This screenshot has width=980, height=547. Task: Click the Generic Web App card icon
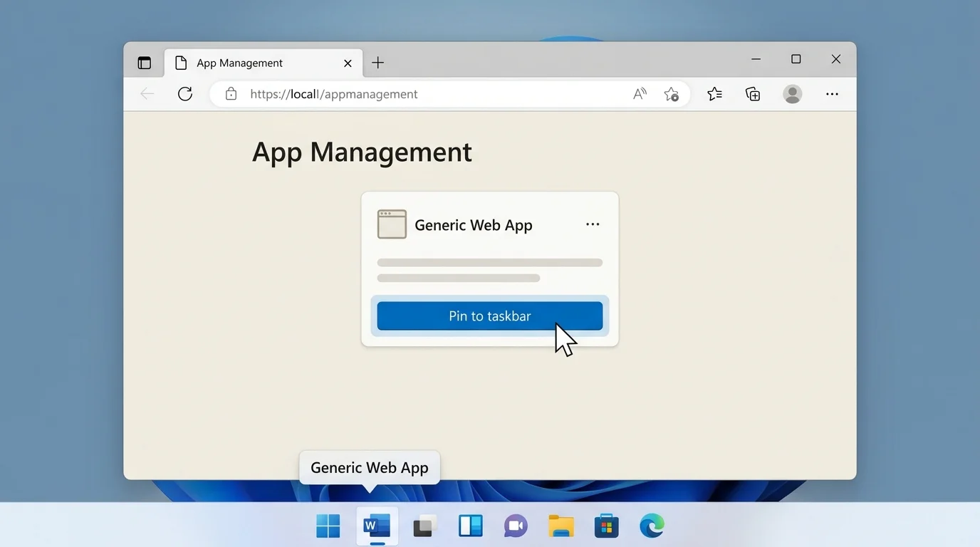click(392, 224)
